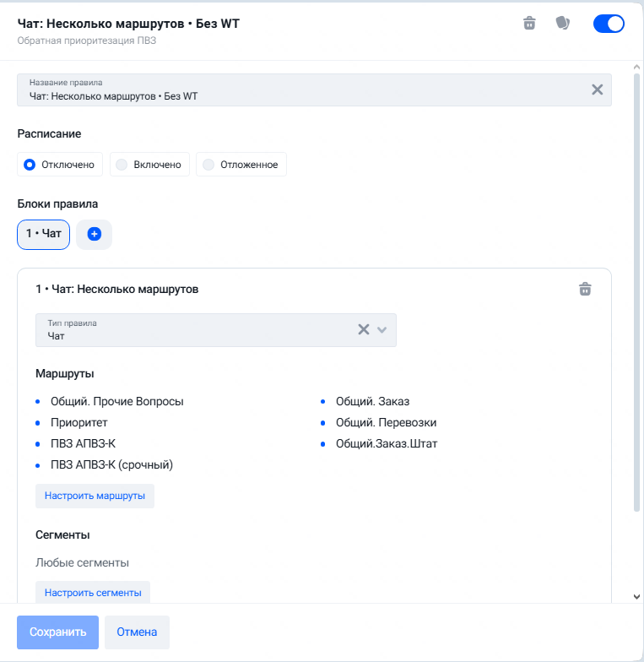Click Настроить маршруты button
The width and height of the screenshot is (644, 662).
point(95,496)
